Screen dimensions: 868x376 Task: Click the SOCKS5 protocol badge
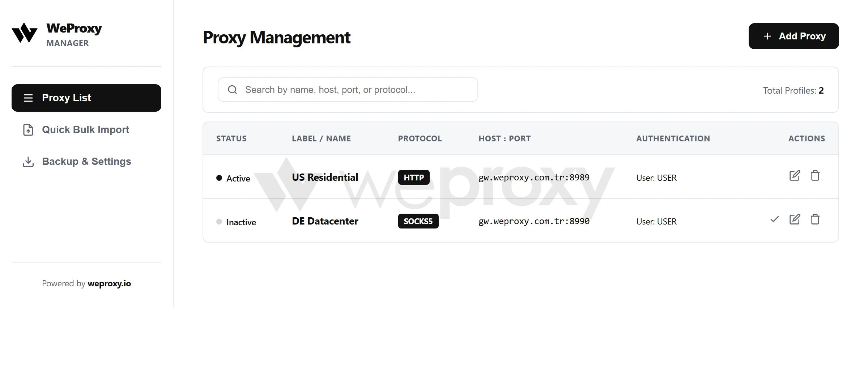[x=418, y=221]
